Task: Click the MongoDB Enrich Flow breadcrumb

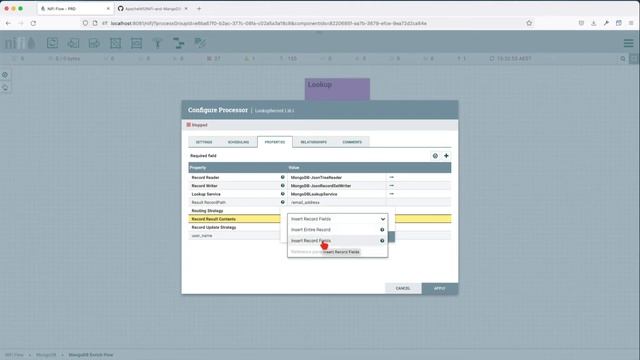Action: tap(91, 355)
